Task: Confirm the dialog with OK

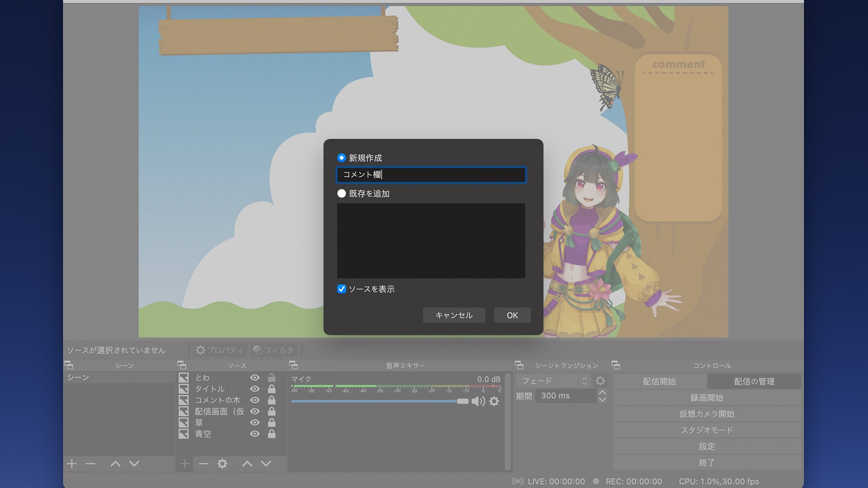Action: 512,315
